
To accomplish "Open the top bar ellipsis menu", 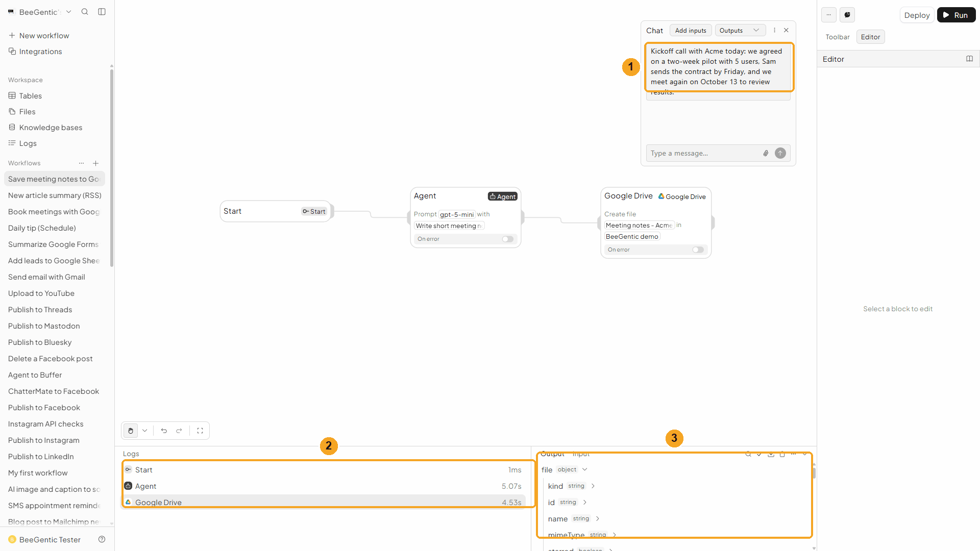I will (x=829, y=15).
